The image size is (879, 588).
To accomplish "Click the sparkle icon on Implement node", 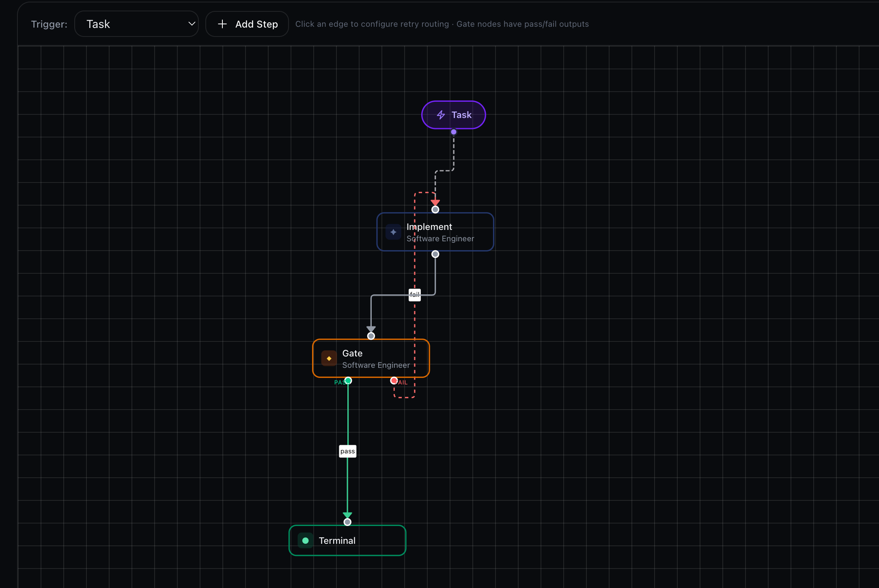I will (393, 232).
